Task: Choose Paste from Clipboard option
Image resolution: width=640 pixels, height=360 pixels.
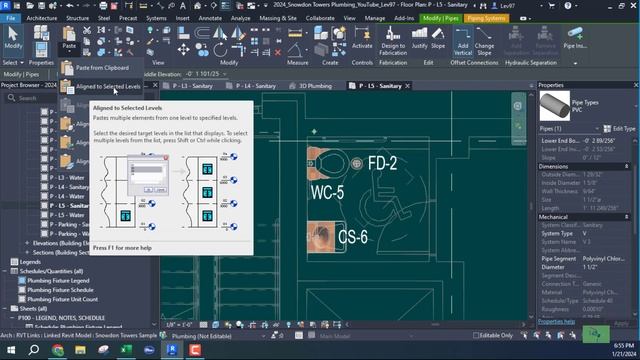Action: pos(102,68)
